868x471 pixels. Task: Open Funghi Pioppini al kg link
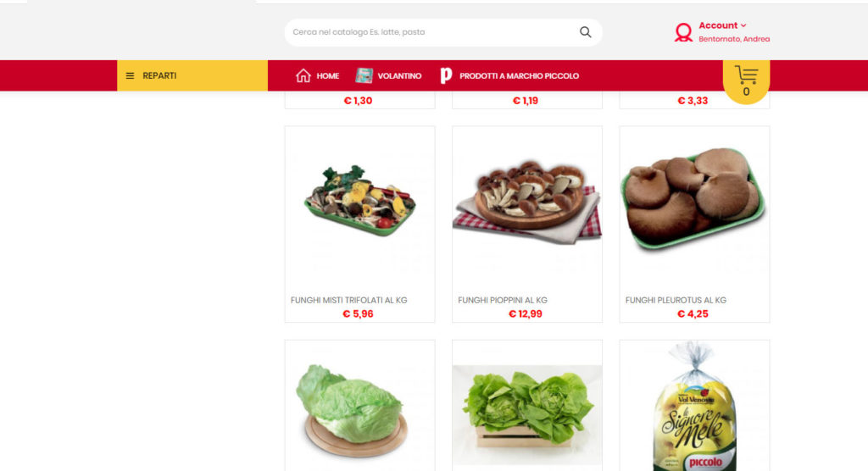click(x=503, y=300)
